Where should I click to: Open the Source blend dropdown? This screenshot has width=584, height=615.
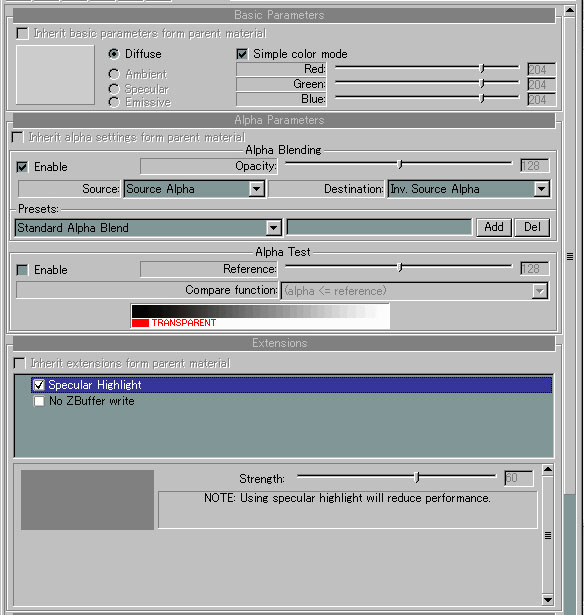point(257,189)
